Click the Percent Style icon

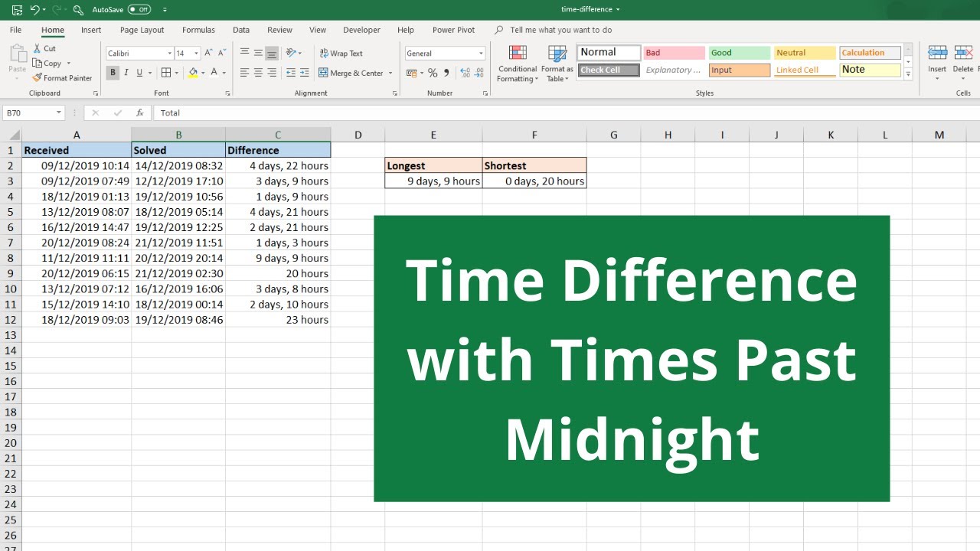pos(433,73)
